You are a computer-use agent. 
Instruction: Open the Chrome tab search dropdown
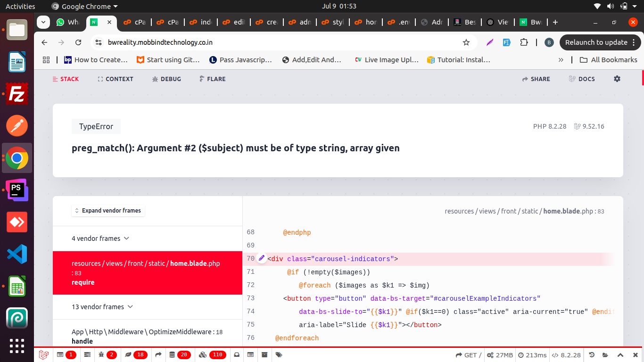[43, 22]
